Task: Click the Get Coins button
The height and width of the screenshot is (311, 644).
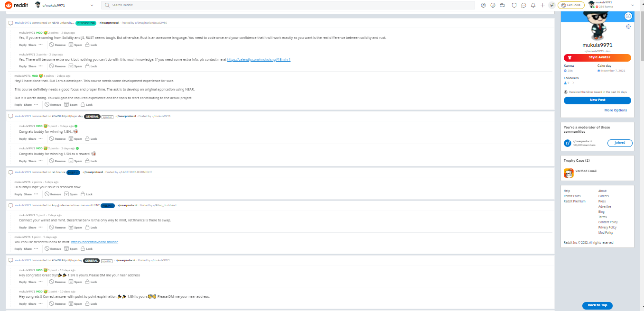Action: pyautogui.click(x=571, y=5)
